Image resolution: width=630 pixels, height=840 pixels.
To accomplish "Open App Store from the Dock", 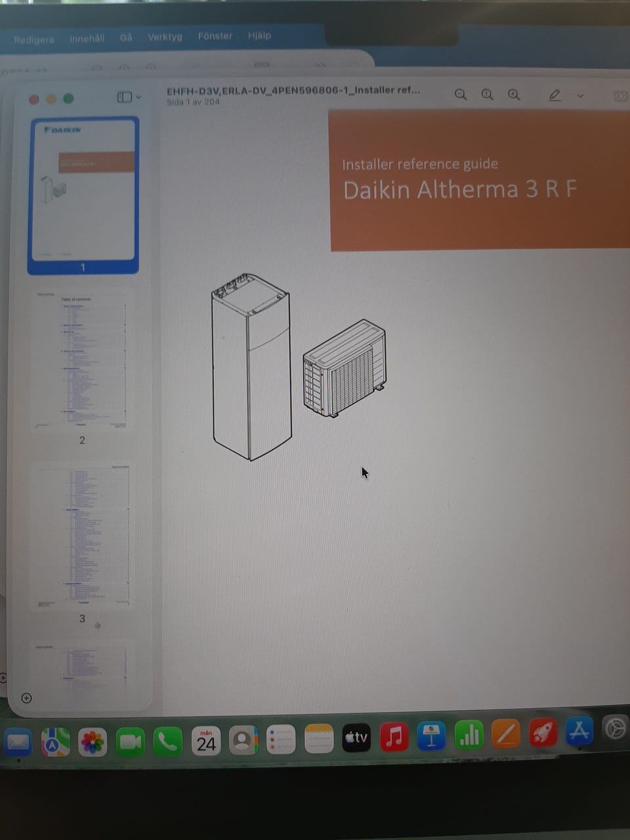I will pos(579,730).
